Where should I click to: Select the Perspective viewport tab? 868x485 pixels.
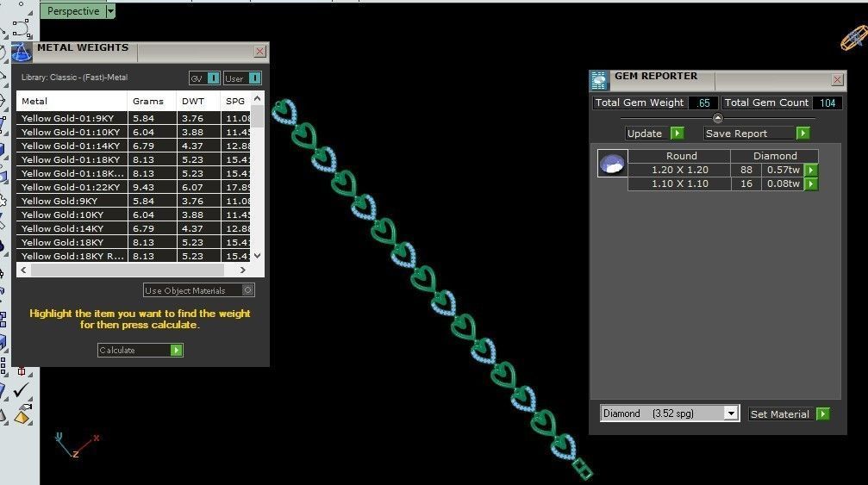click(73, 11)
